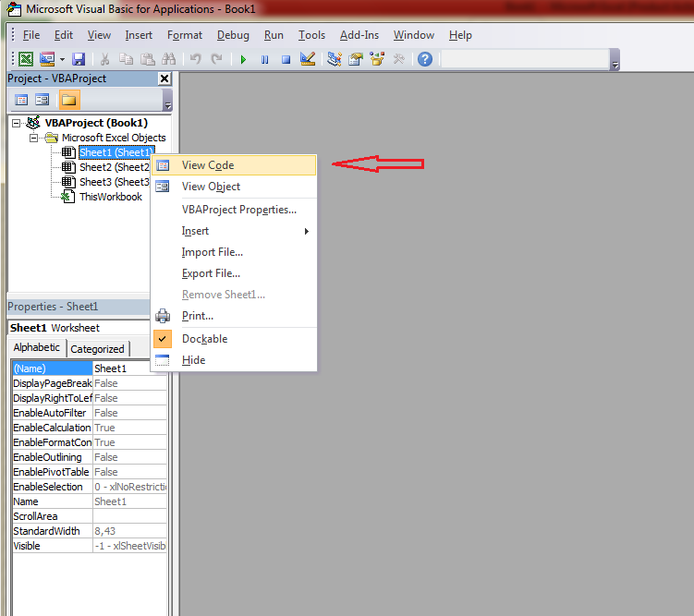
Task: Choose Print from context menu
Action: point(234,316)
